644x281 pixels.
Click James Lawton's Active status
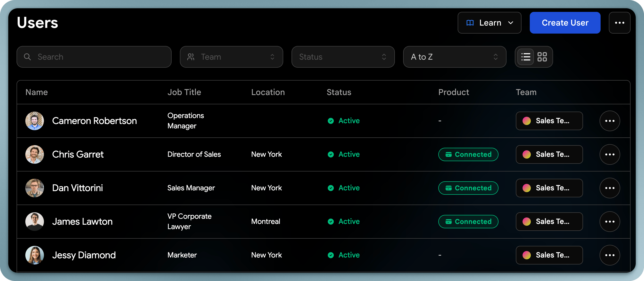[343, 222]
